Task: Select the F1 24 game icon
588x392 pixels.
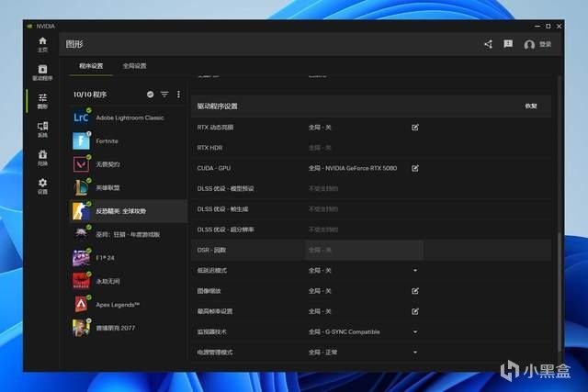Action: [81, 258]
